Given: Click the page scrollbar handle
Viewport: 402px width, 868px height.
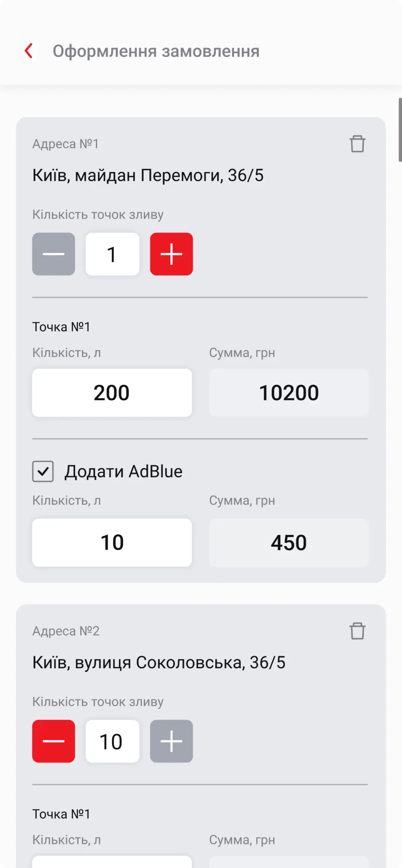Looking at the screenshot, I should pos(400,130).
